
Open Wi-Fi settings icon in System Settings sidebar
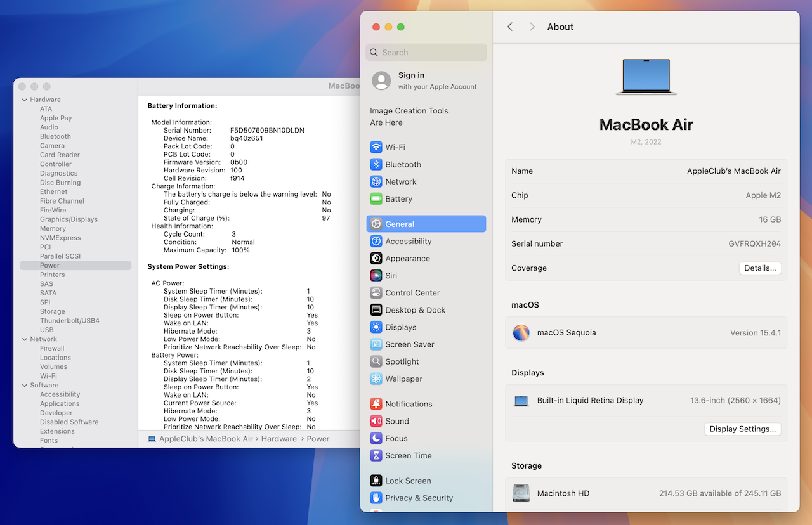[376, 147]
